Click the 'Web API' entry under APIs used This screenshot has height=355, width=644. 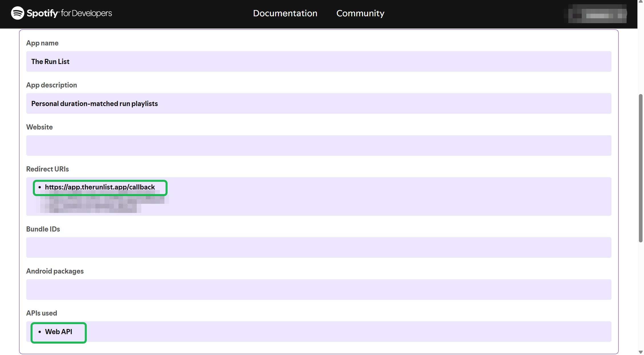(59, 332)
